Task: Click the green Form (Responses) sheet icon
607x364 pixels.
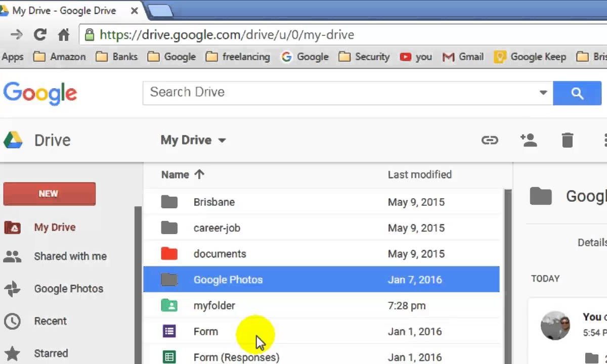Action: tap(169, 357)
